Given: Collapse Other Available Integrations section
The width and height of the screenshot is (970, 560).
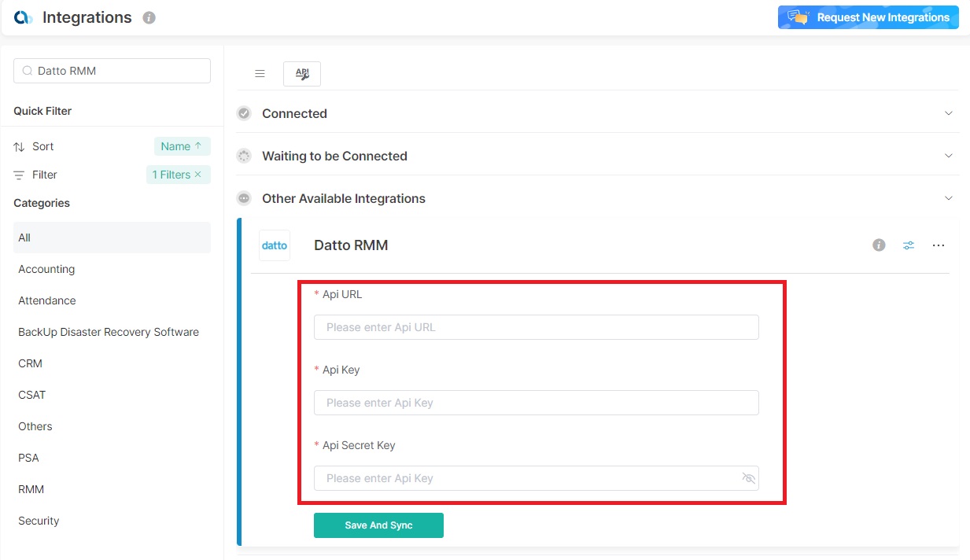Looking at the screenshot, I should click(948, 198).
